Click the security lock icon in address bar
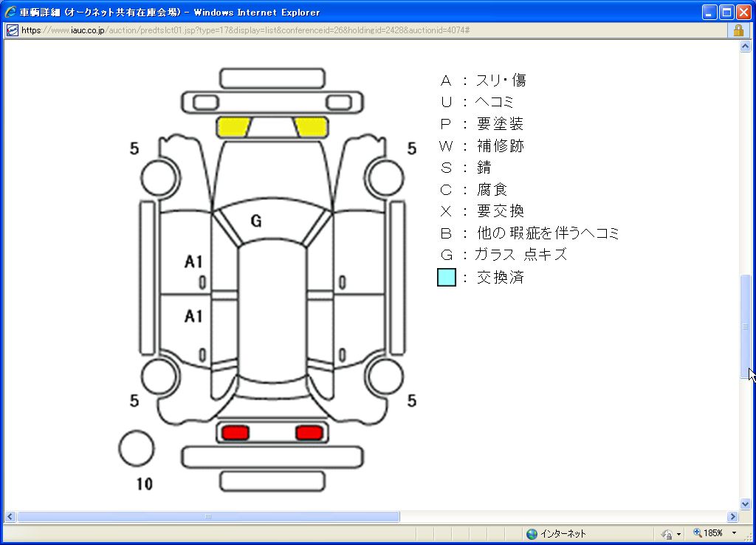 point(738,30)
